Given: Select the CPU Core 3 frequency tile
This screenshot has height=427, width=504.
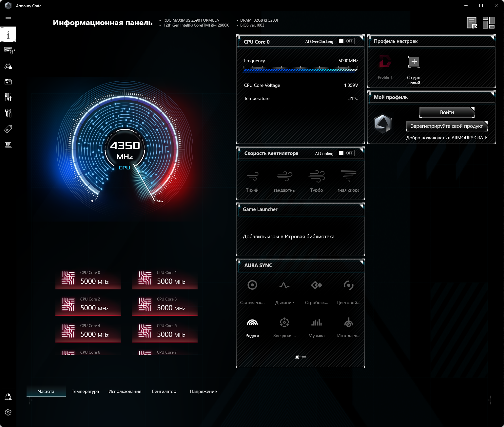Looking at the screenshot, I should (x=165, y=305).
